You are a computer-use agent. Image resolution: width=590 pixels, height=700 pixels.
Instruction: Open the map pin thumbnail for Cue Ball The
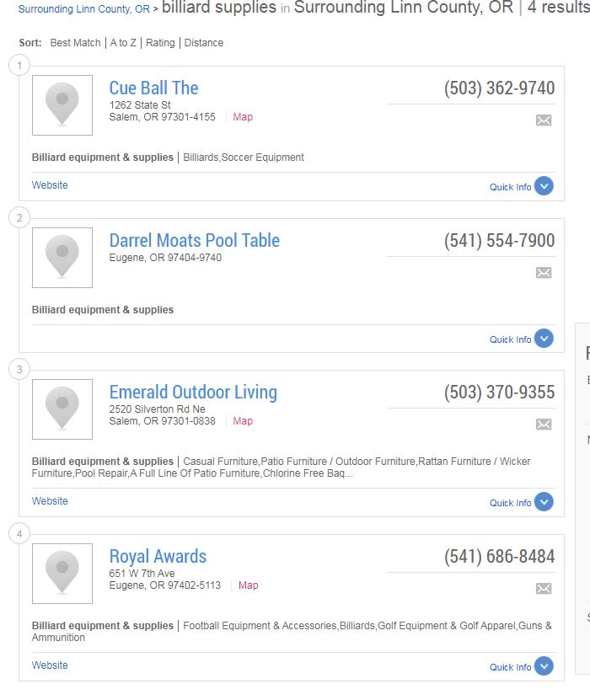pos(62,105)
